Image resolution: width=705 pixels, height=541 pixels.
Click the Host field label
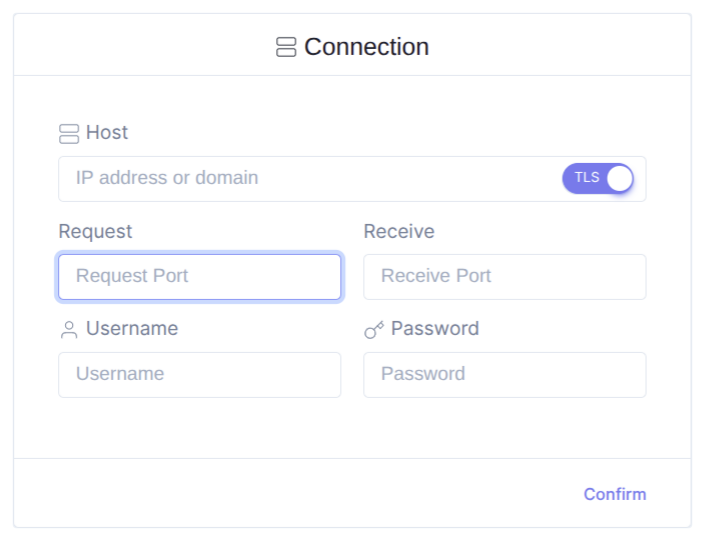[107, 133]
